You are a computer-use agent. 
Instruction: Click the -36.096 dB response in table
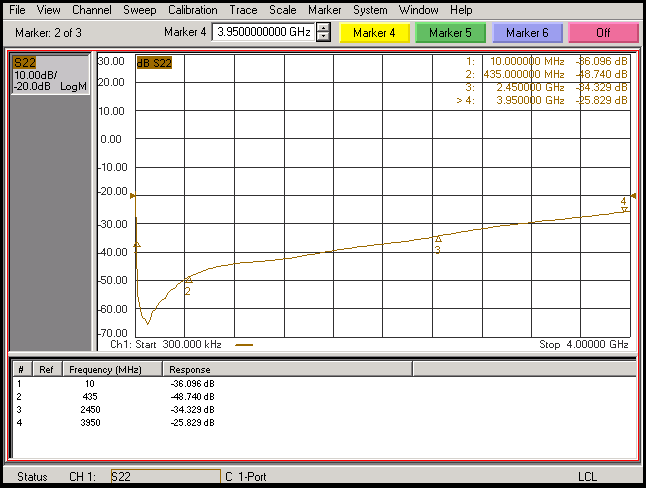coord(192,384)
